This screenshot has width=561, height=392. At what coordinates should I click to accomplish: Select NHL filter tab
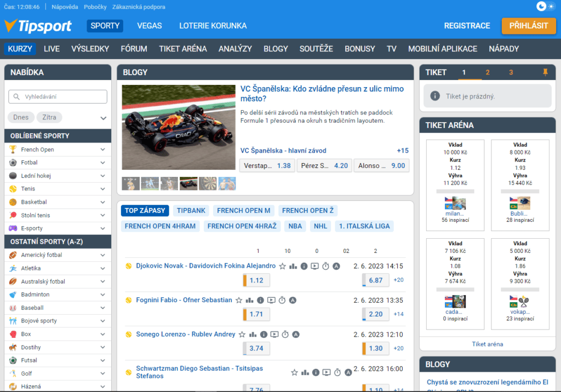[x=320, y=226]
